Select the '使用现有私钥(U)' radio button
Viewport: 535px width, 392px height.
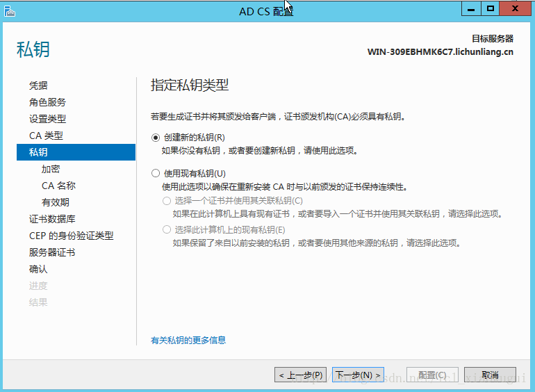pos(156,173)
